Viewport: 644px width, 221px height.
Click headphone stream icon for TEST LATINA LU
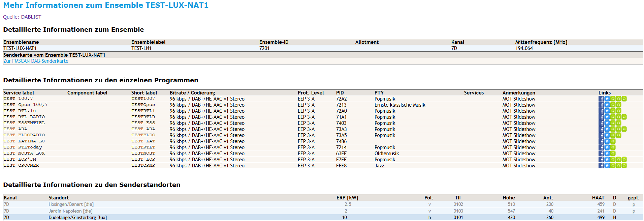coord(613,141)
